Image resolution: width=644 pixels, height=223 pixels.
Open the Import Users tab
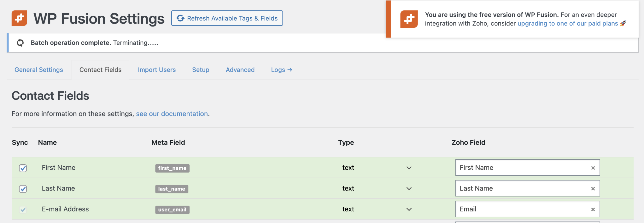click(157, 70)
